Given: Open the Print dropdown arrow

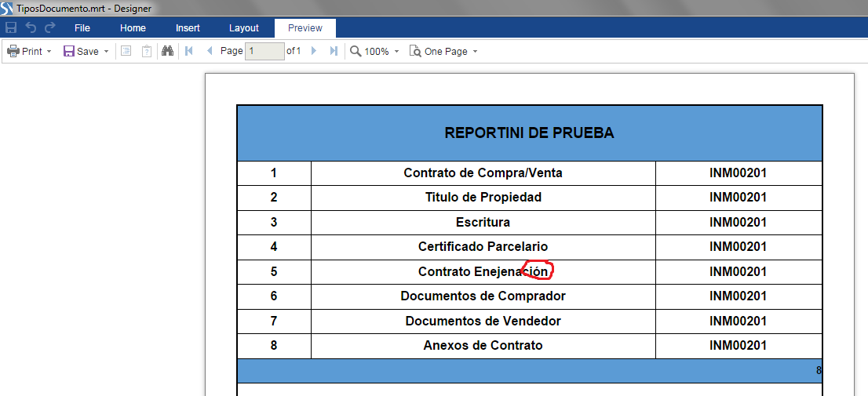Looking at the screenshot, I should pos(49,52).
